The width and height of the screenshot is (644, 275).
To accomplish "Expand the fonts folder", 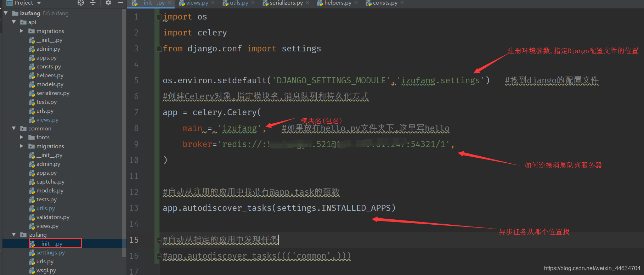I will click(22, 137).
